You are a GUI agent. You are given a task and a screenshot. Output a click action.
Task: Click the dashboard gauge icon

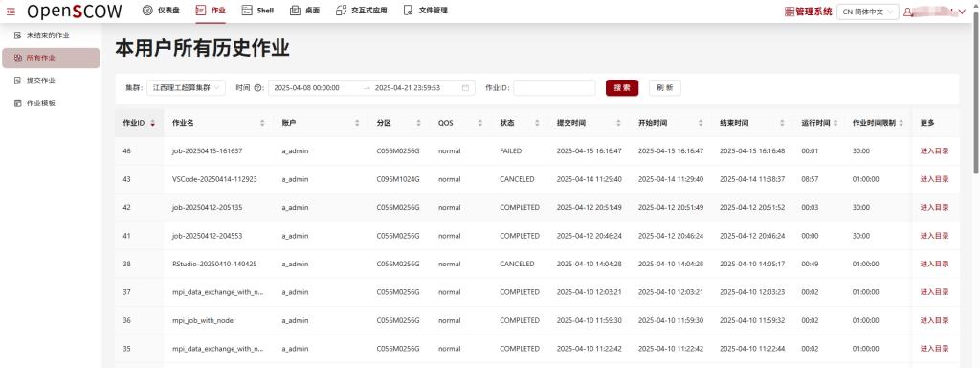pos(147,10)
